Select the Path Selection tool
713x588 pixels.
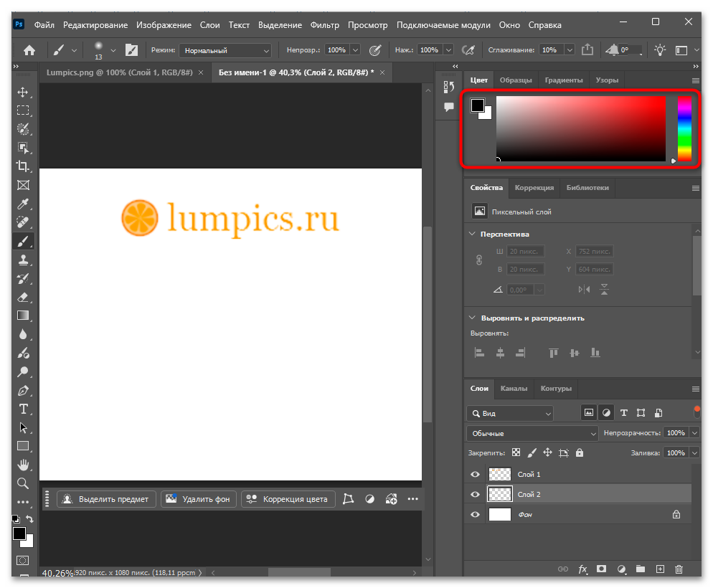[x=23, y=427]
